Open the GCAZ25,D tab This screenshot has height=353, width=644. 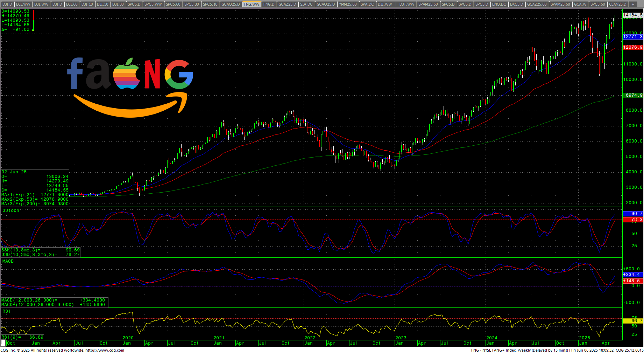pos(287,4)
